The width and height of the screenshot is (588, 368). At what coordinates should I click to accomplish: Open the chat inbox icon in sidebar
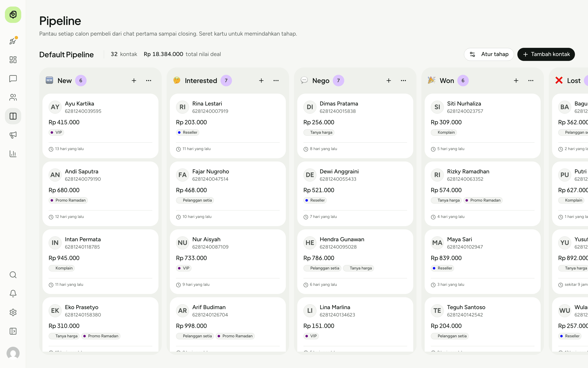click(x=13, y=79)
